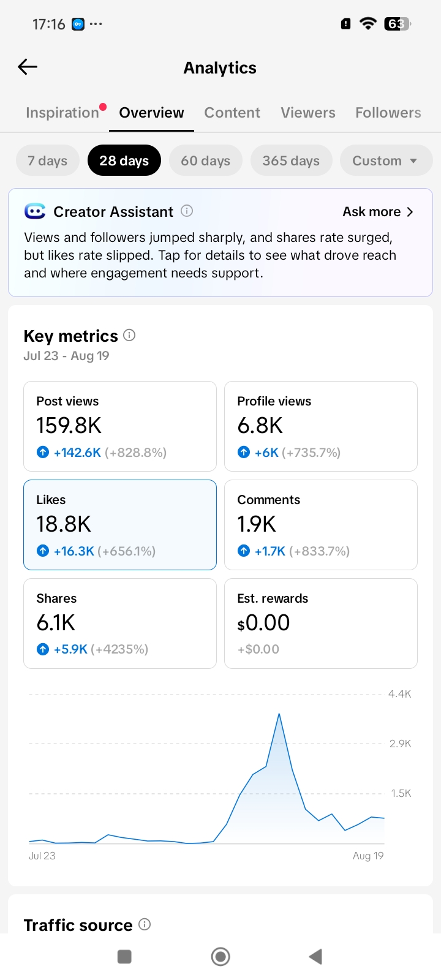Tap Android home navigation button
Viewport: 441px width, 980px height.
[x=221, y=956]
